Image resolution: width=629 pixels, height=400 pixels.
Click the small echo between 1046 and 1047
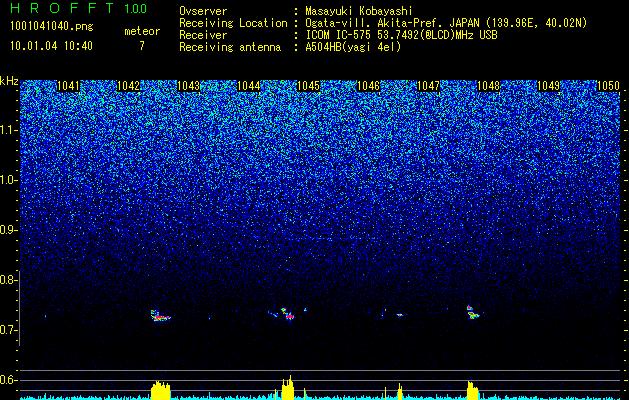pyautogui.click(x=400, y=315)
